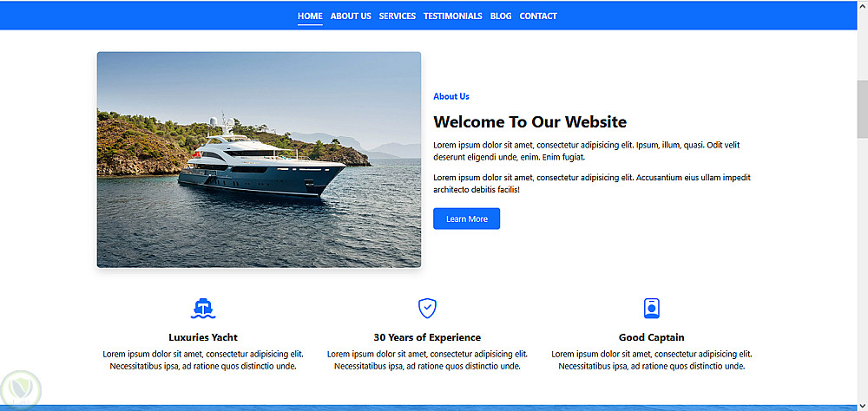Click the 30 Years of Experience heading
Image resolution: width=868 pixels, height=411 pixels.
pos(427,337)
